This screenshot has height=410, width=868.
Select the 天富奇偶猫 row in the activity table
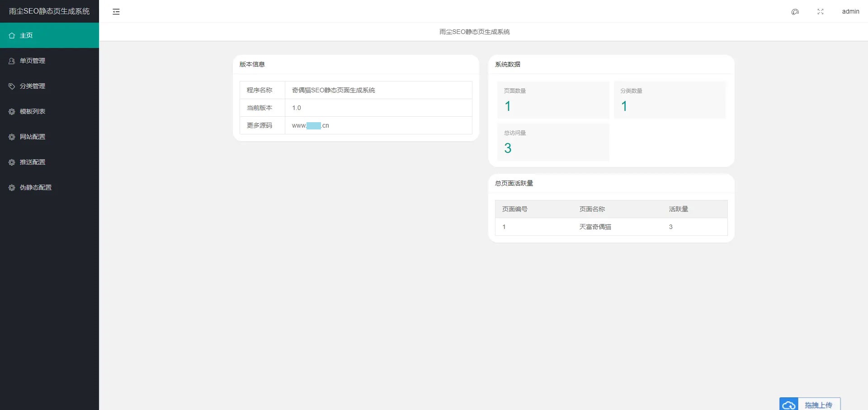[595, 227]
